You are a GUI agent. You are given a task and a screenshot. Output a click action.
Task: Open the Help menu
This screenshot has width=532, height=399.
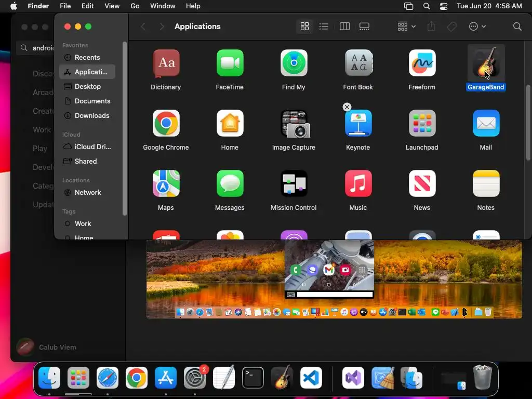193,6
